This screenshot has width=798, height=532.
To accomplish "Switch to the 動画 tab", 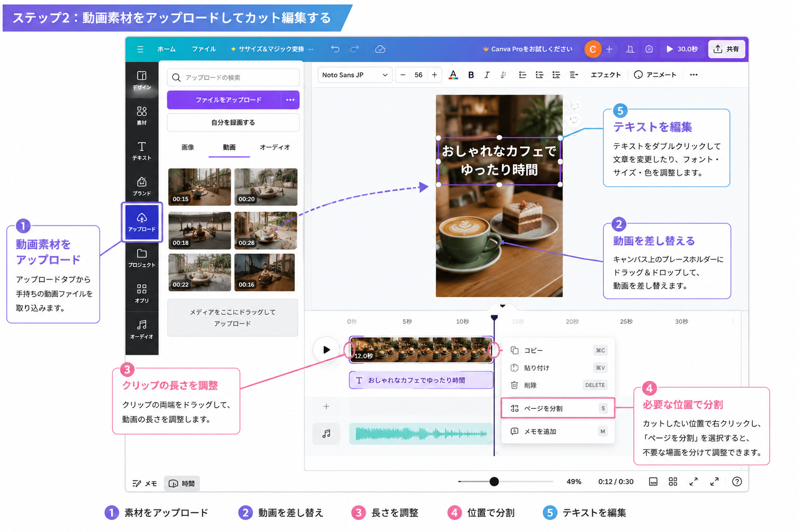I will click(x=229, y=148).
